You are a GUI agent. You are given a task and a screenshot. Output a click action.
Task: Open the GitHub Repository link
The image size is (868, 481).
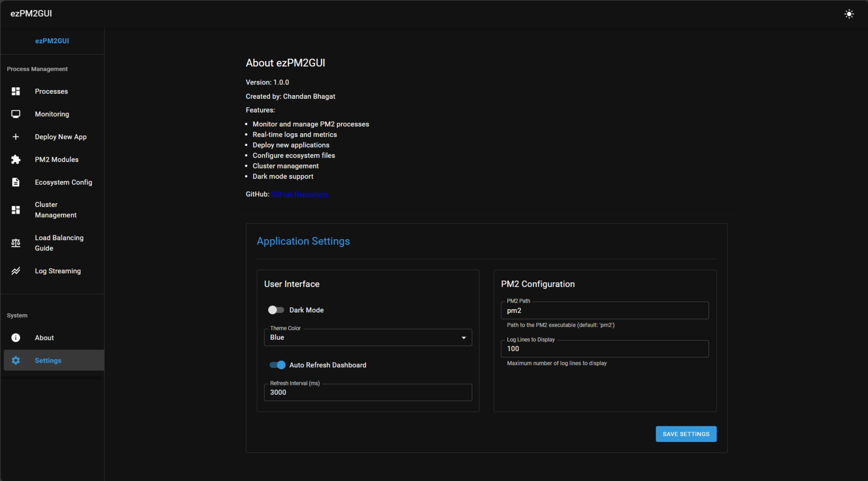click(299, 194)
